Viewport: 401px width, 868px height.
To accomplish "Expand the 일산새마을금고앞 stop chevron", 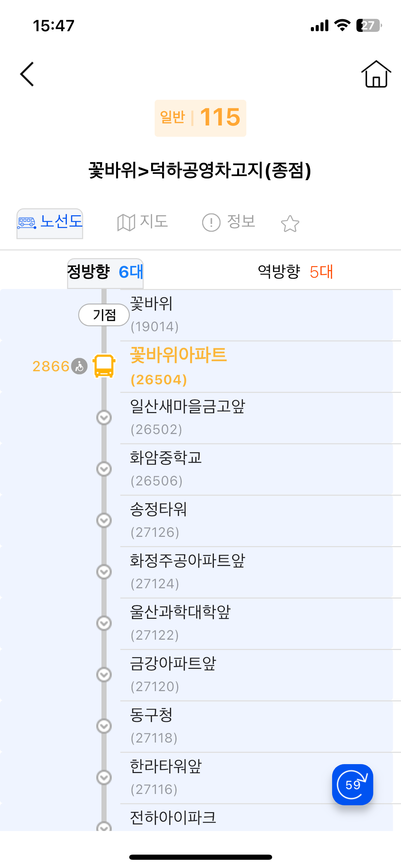I will [x=104, y=418].
